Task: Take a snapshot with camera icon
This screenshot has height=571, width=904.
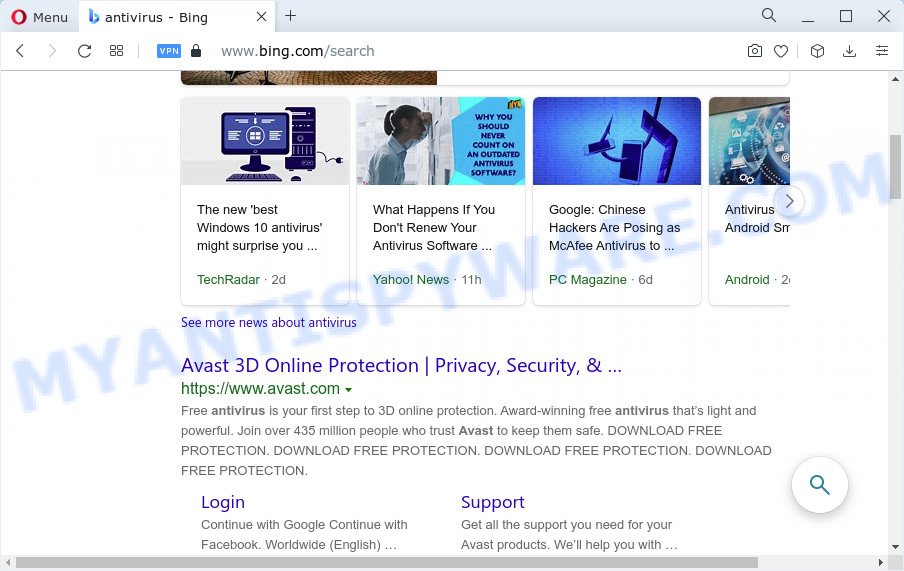Action: pyautogui.click(x=755, y=51)
